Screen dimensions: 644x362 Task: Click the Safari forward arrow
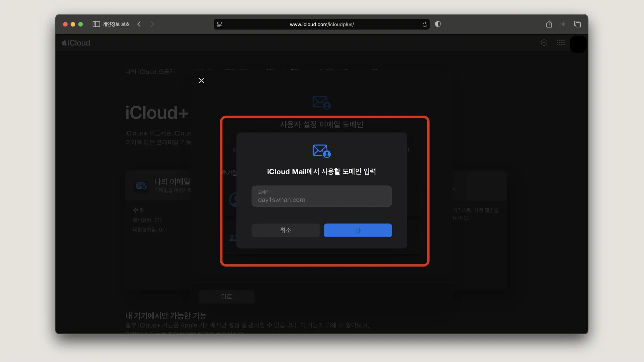(x=152, y=24)
